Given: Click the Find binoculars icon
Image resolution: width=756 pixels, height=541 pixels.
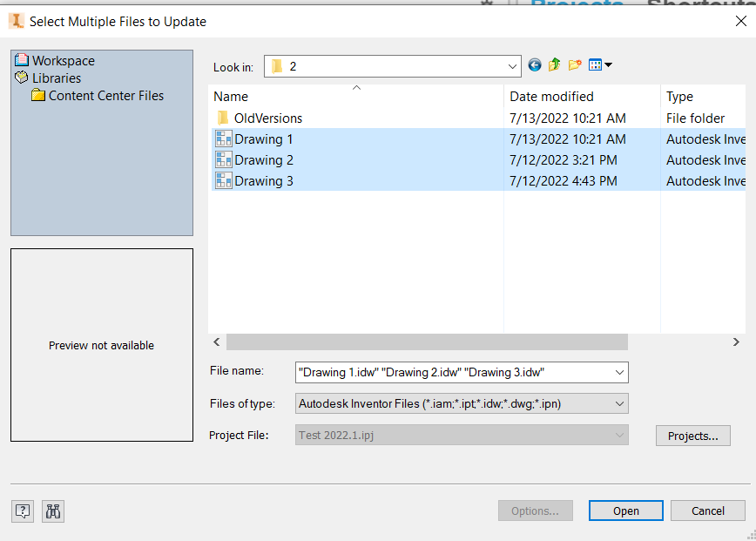Looking at the screenshot, I should pos(52,511).
